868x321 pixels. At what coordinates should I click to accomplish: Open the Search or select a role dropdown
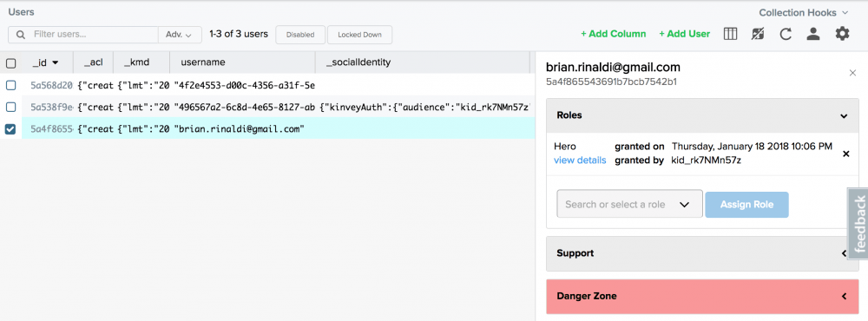click(629, 204)
